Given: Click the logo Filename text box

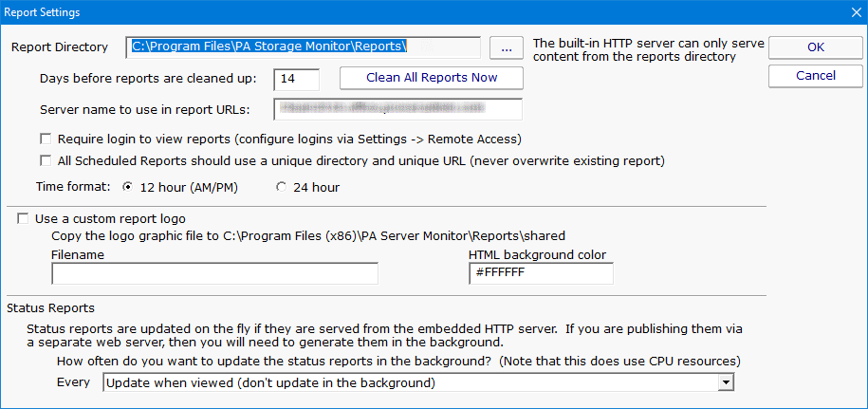Looking at the screenshot, I should [214, 273].
